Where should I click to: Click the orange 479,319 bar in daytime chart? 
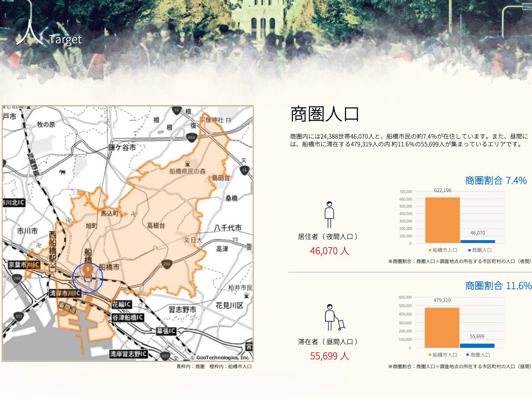442,327
